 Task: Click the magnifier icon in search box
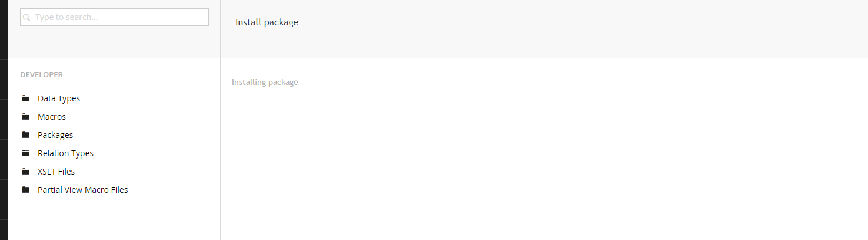pyautogui.click(x=26, y=18)
